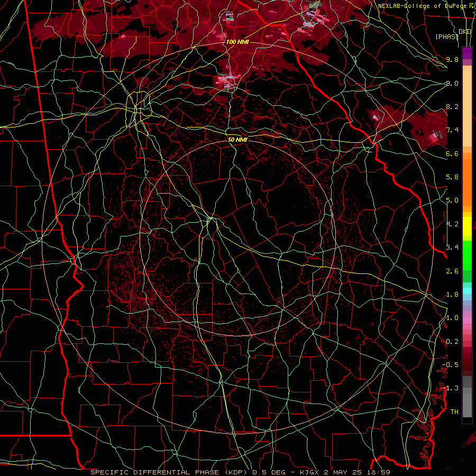This screenshot has height=476, width=476.
Task: Click the 50 NMI range ring label
Action: (237, 140)
